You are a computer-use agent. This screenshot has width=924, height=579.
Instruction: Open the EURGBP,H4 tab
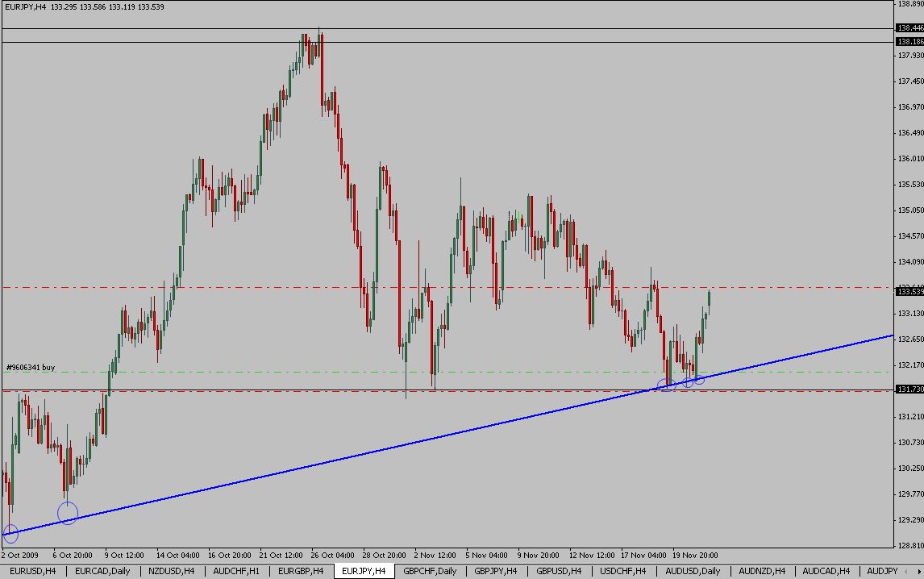pos(301,571)
